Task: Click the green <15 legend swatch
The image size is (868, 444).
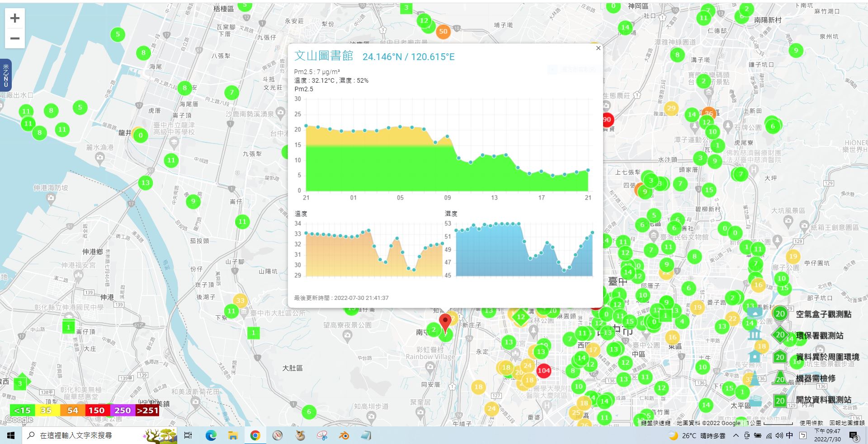Action: (22, 410)
